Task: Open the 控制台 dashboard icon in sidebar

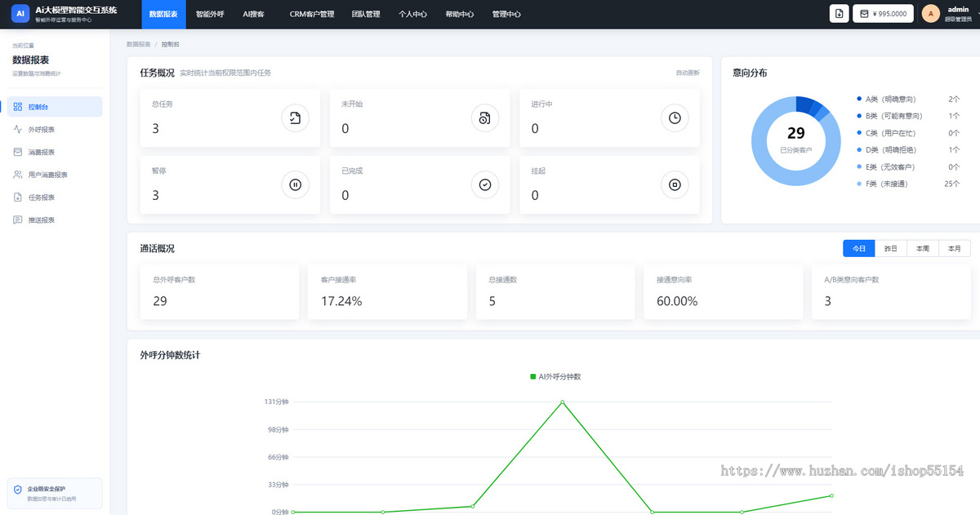Action: click(18, 107)
